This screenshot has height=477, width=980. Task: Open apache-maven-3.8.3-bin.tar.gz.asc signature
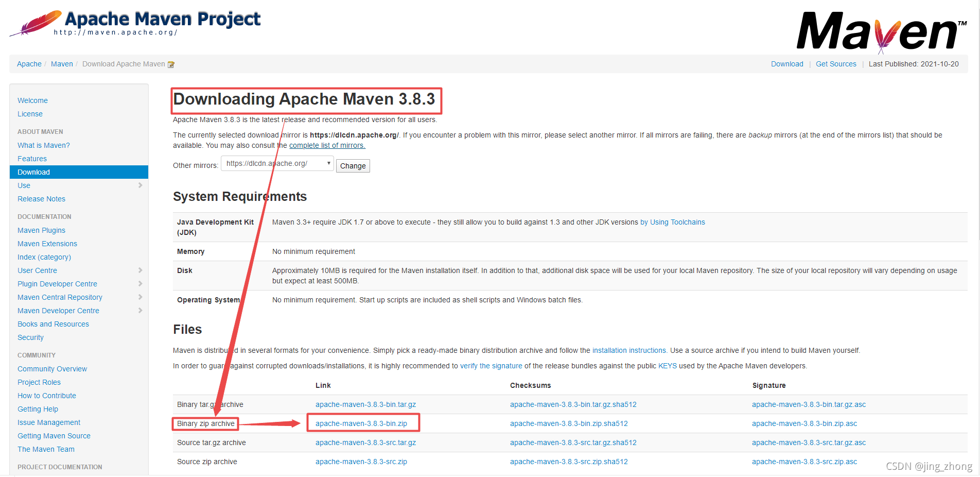click(809, 404)
